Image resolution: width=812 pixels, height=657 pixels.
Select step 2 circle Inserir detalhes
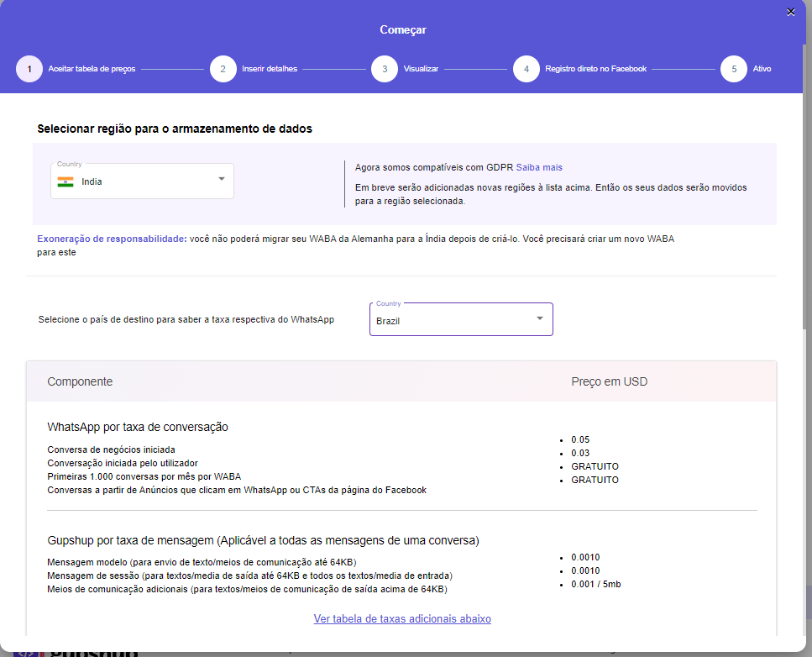[x=223, y=69]
